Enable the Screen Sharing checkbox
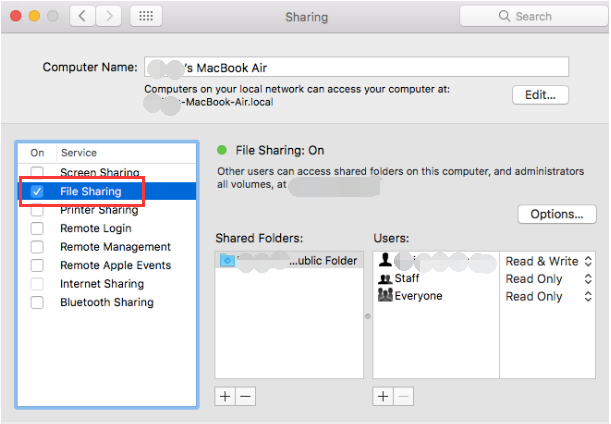Viewport: 611px width, 424px height. pos(37,171)
